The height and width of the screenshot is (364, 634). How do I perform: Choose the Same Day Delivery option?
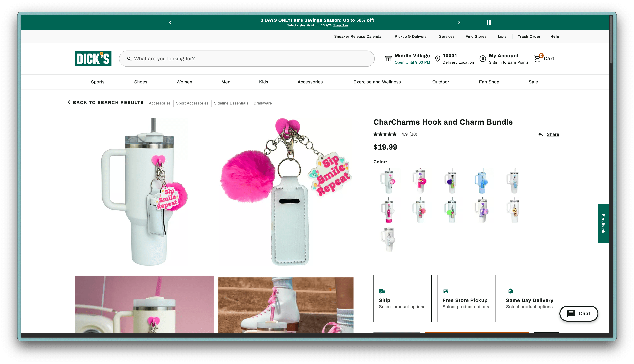(529, 298)
